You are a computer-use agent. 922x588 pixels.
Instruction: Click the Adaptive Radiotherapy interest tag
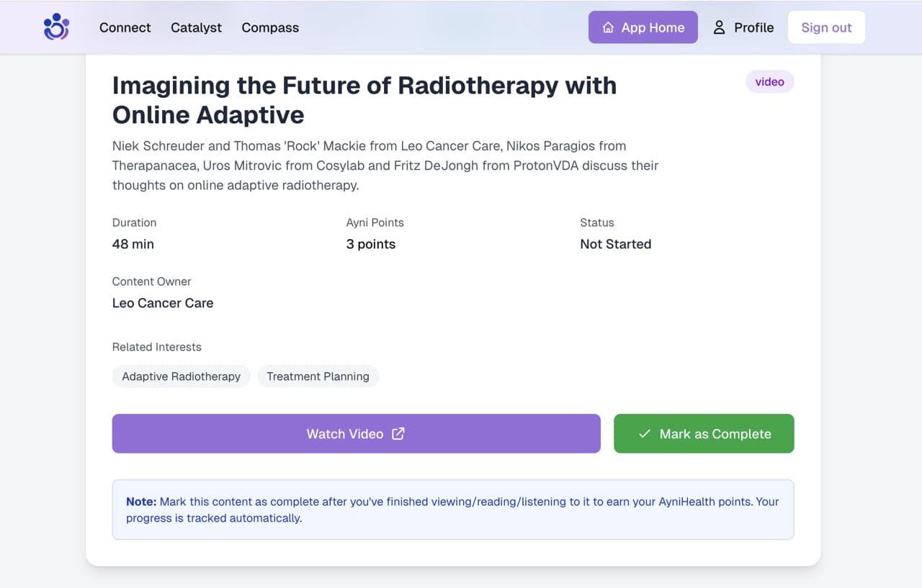click(x=181, y=376)
